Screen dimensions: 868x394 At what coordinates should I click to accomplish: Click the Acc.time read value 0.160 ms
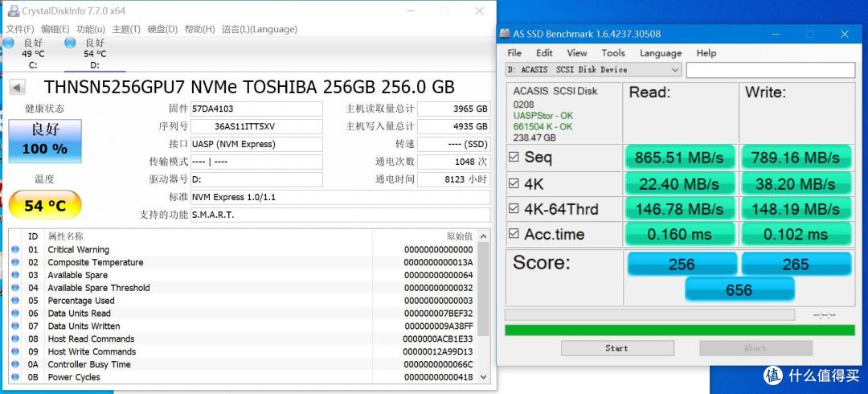coord(680,235)
